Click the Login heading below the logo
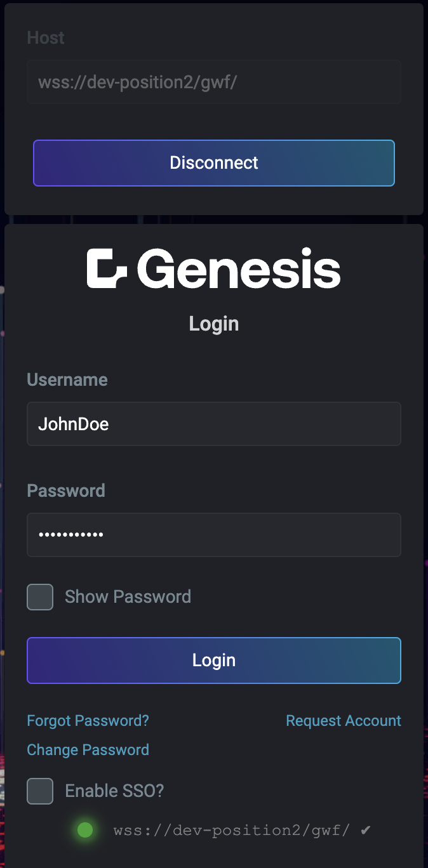428x868 pixels. (214, 324)
